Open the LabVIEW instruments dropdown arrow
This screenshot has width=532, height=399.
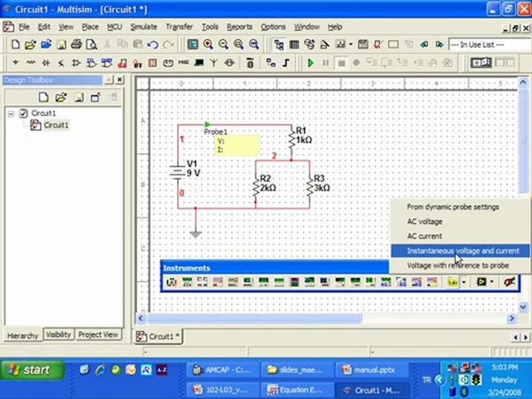(x=492, y=282)
